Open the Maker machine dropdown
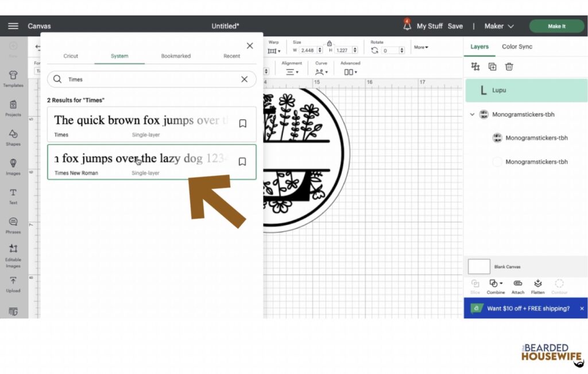 click(x=499, y=26)
